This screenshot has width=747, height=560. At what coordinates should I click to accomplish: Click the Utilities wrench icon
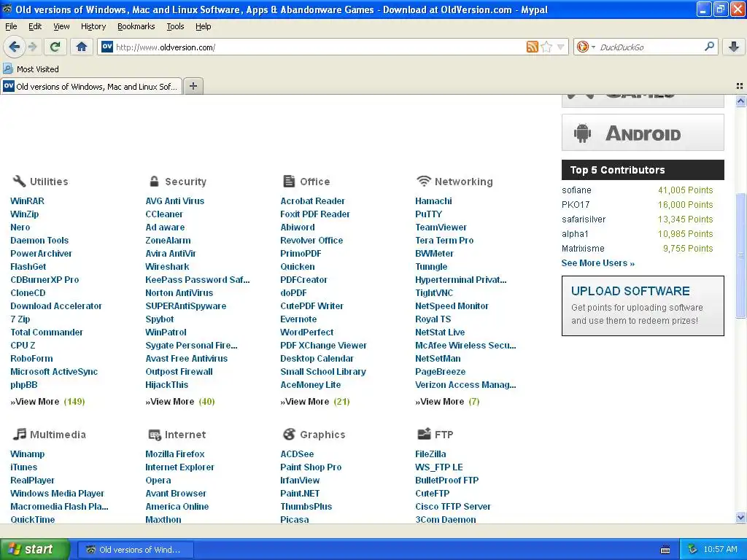(x=19, y=181)
